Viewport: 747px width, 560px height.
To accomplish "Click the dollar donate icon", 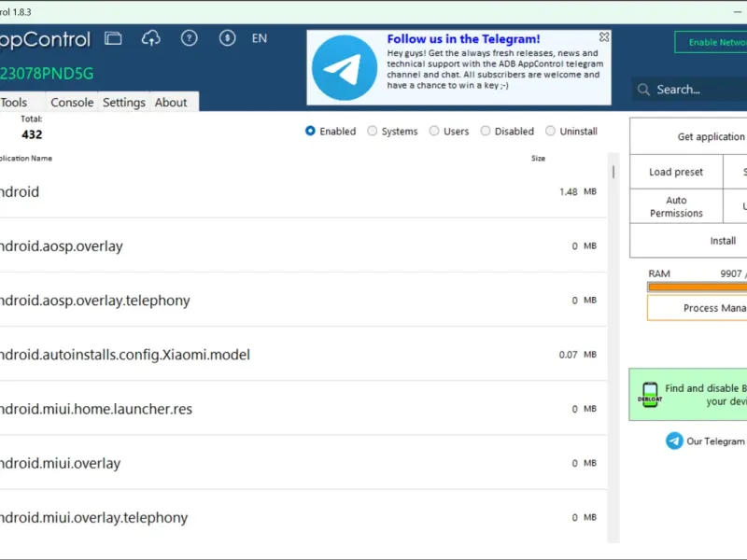I will pyautogui.click(x=227, y=38).
